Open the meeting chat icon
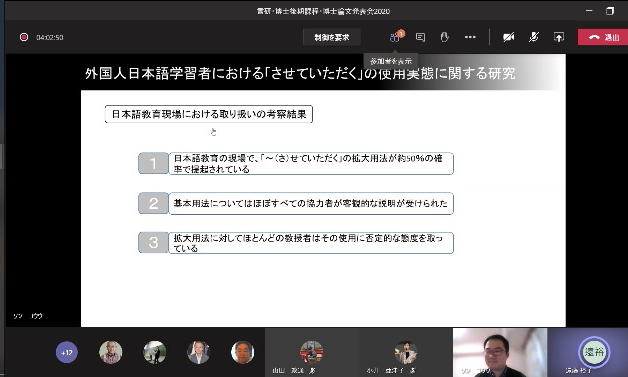628x377 pixels. point(420,37)
